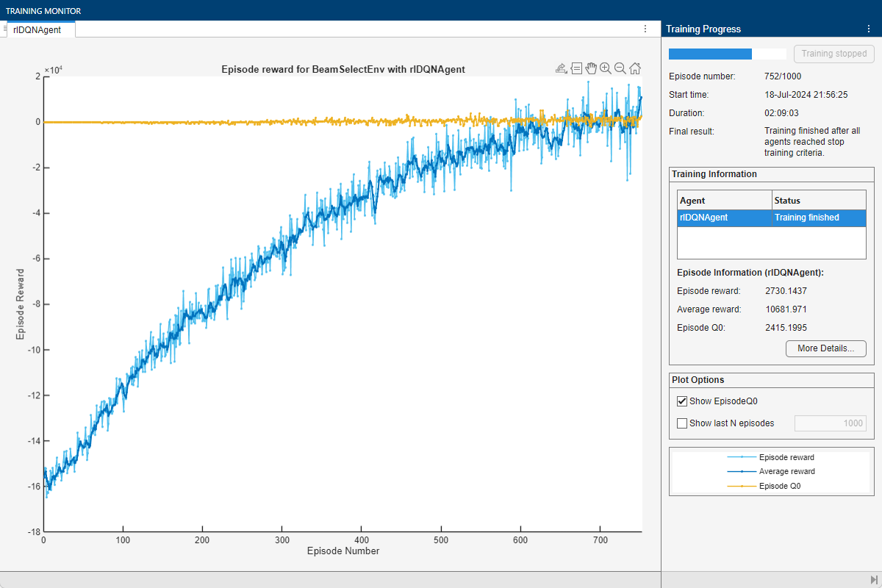Enable the data tips tool
Viewport: 882px width, 588px height.
(x=576, y=68)
